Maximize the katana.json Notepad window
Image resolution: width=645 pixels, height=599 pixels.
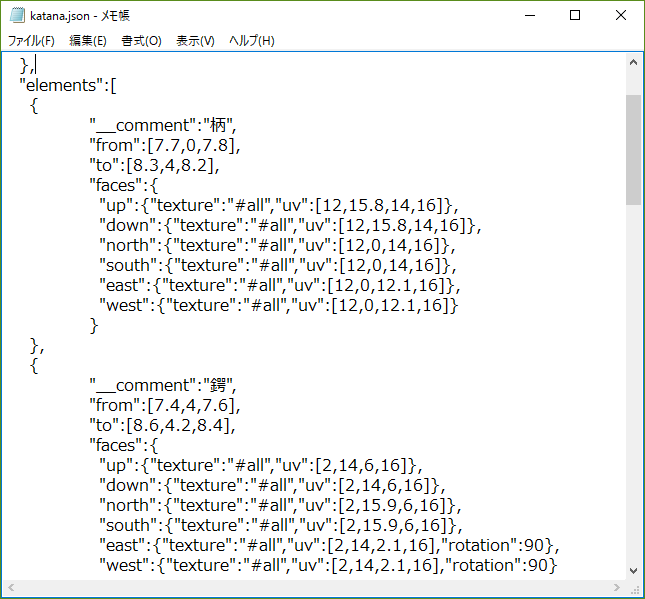click(x=575, y=16)
